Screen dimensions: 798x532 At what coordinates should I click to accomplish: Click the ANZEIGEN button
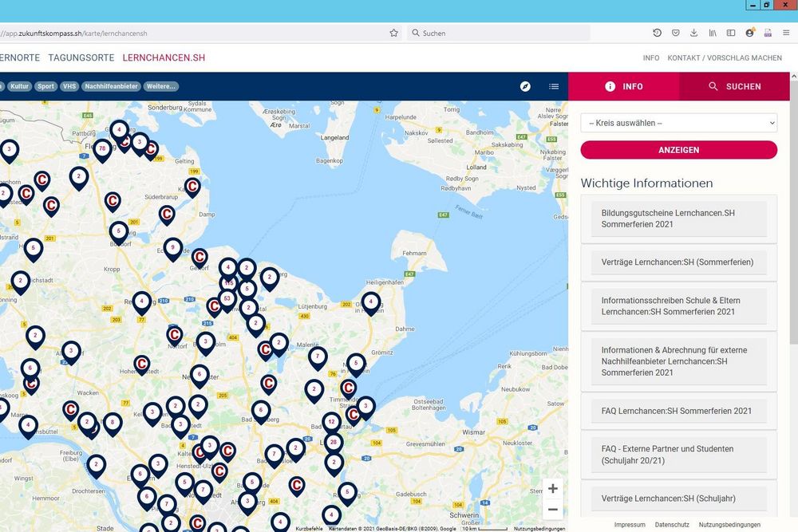pyautogui.click(x=679, y=150)
